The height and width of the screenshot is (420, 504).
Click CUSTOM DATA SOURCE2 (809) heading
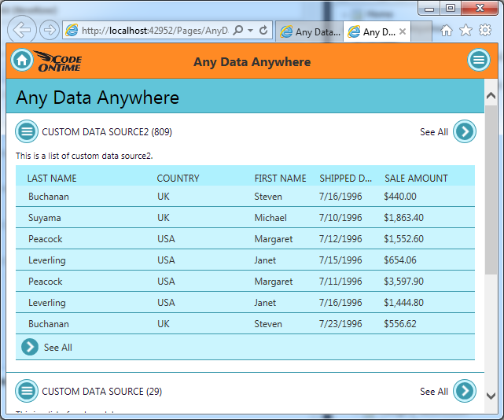tap(107, 132)
